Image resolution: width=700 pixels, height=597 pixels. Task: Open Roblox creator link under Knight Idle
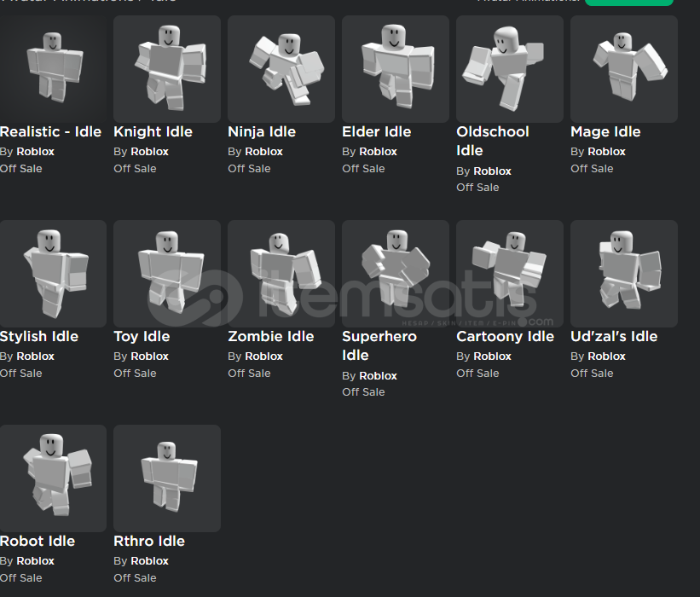coord(149,152)
